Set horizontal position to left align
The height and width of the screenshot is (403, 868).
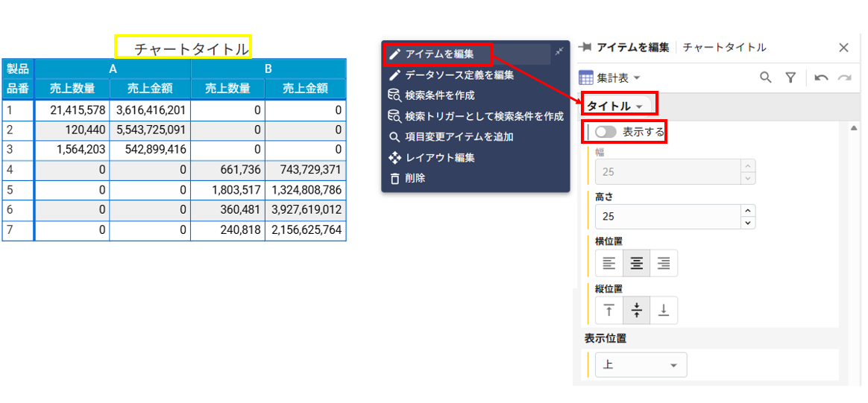(609, 263)
